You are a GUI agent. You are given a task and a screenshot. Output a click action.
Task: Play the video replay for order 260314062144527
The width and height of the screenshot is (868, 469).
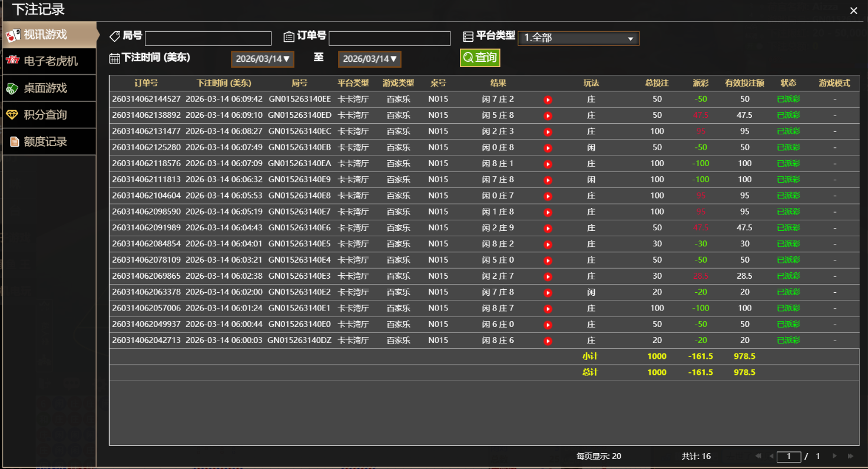tap(548, 100)
